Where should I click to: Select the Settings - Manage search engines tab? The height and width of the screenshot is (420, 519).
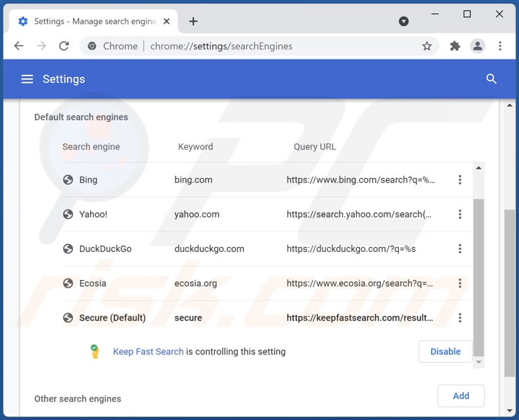coord(93,22)
